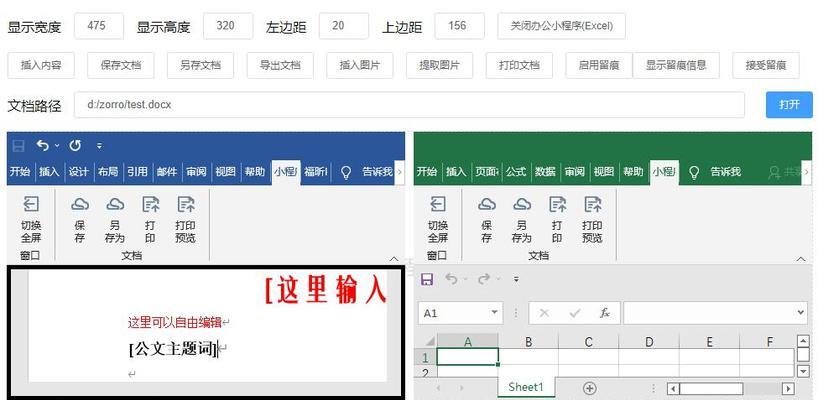Click the save icon in Word title bar
The image size is (818, 400).
click(x=18, y=146)
